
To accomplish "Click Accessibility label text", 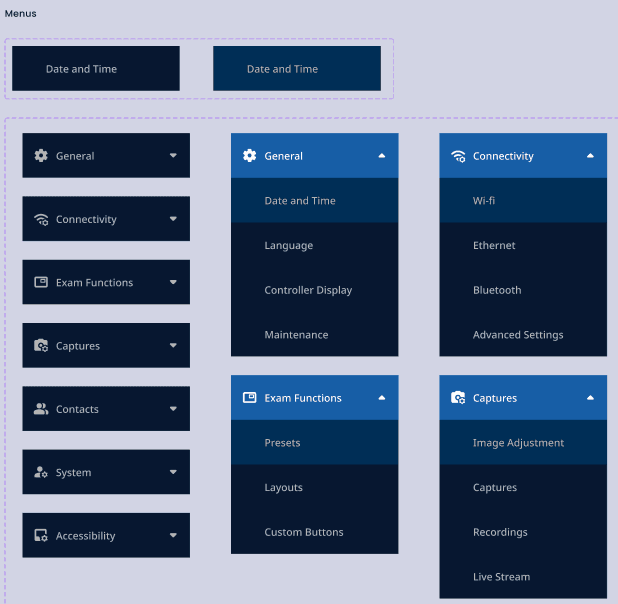I will pos(86,536).
